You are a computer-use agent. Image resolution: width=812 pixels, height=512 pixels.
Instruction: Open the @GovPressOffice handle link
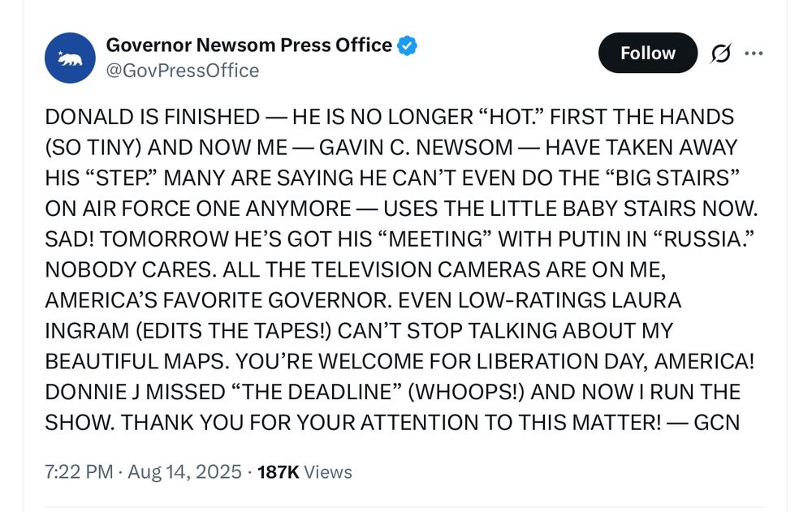(x=183, y=71)
